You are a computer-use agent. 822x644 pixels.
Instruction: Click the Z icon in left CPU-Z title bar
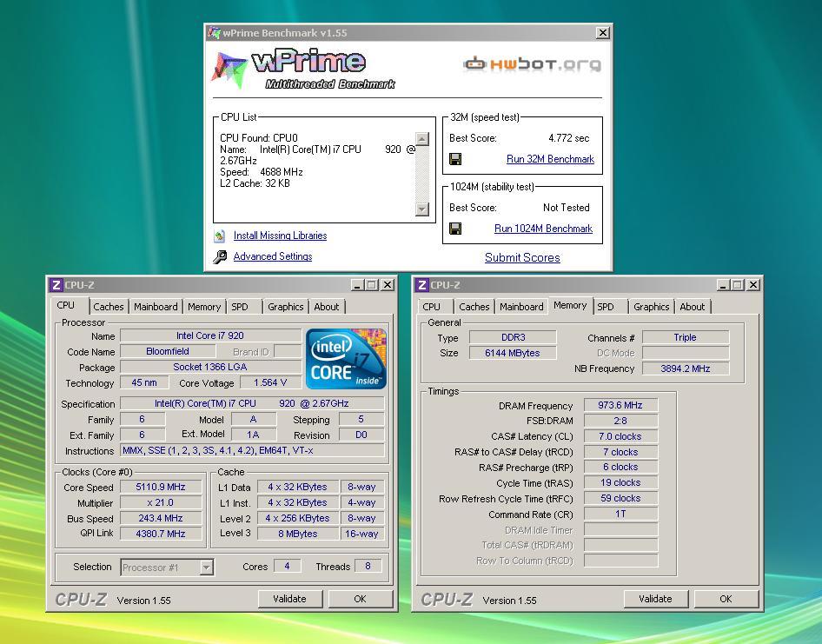[x=56, y=285]
